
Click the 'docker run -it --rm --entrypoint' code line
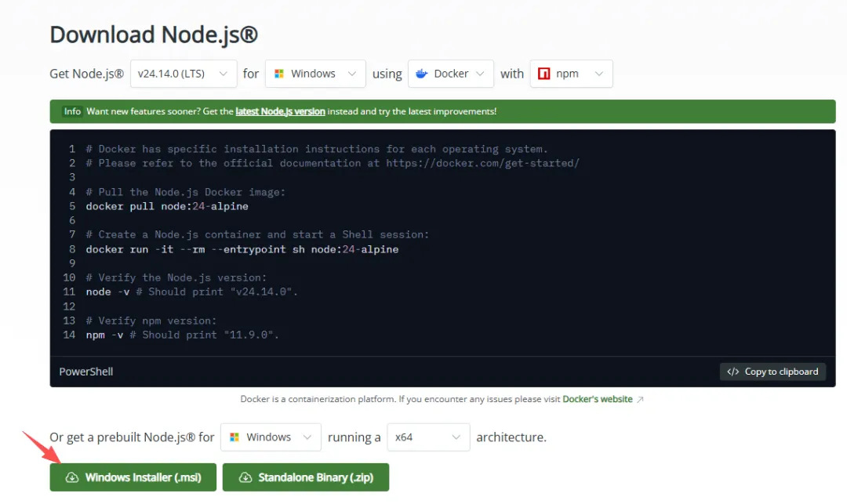[x=242, y=249]
